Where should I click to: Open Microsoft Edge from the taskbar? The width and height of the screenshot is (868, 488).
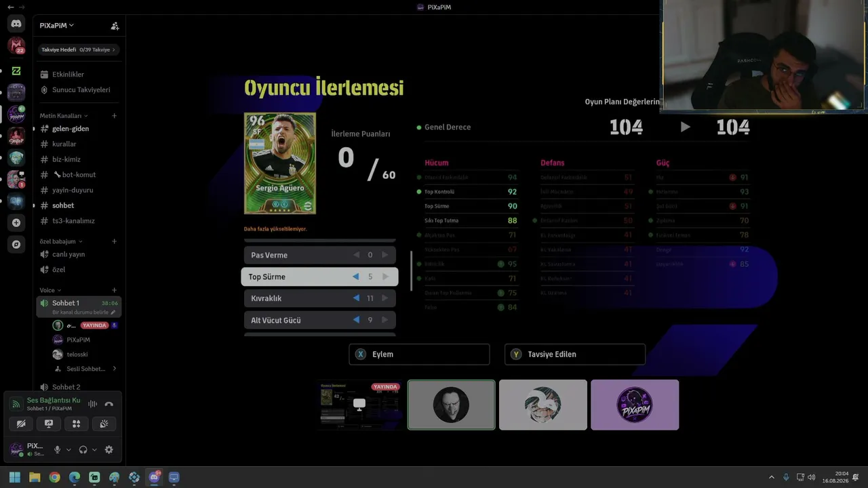click(x=75, y=477)
